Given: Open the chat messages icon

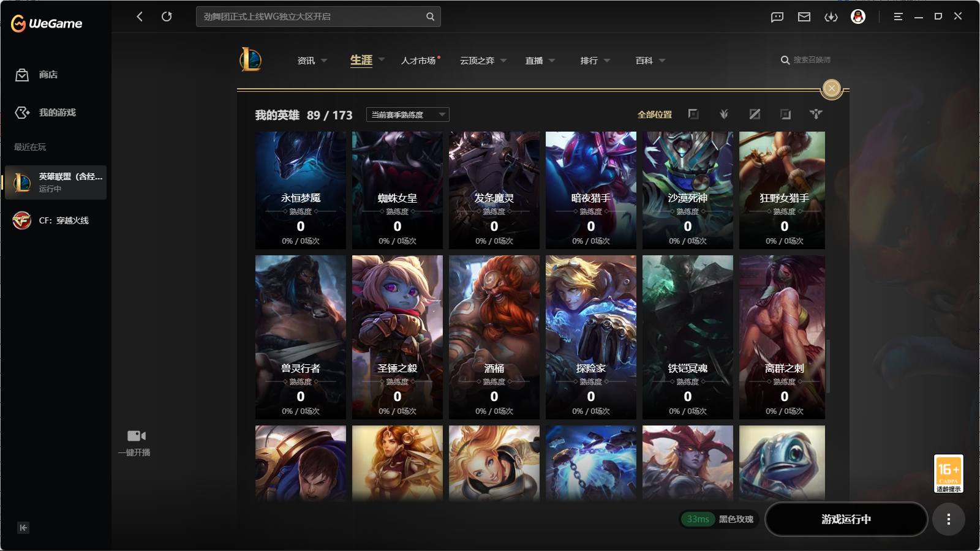Looking at the screenshot, I should [777, 17].
